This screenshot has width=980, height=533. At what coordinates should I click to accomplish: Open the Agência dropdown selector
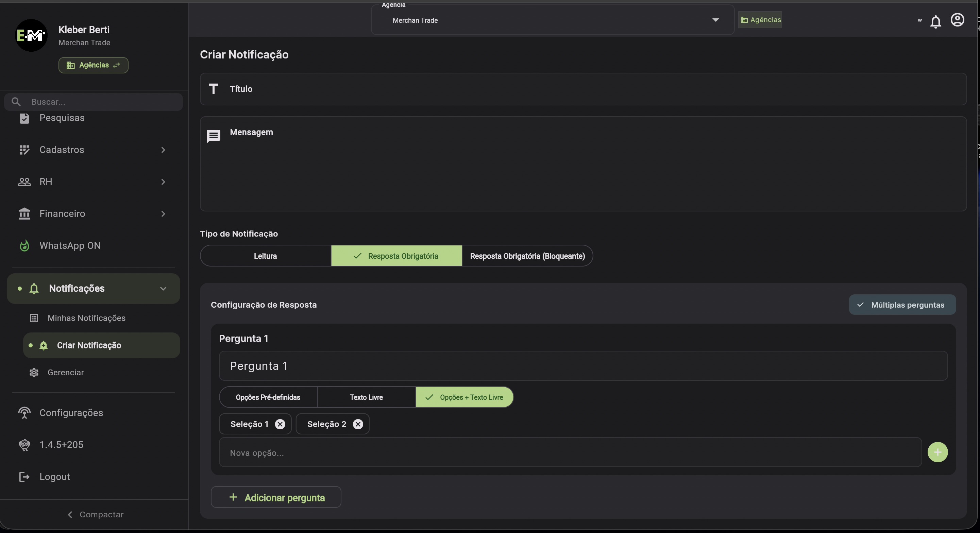tap(552, 20)
